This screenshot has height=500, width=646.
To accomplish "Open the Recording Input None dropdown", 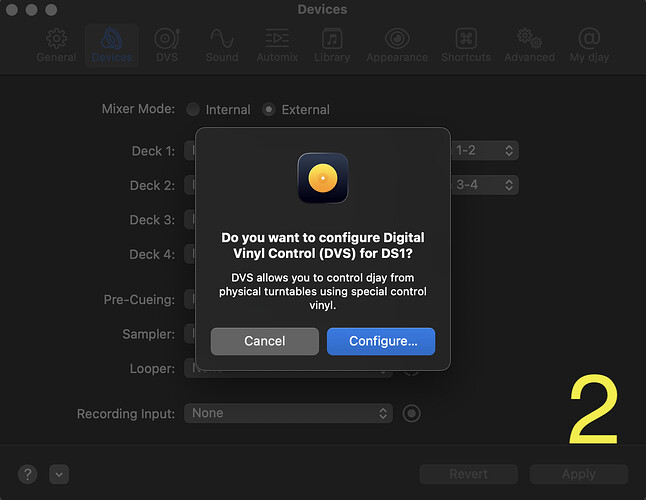I will (x=288, y=413).
